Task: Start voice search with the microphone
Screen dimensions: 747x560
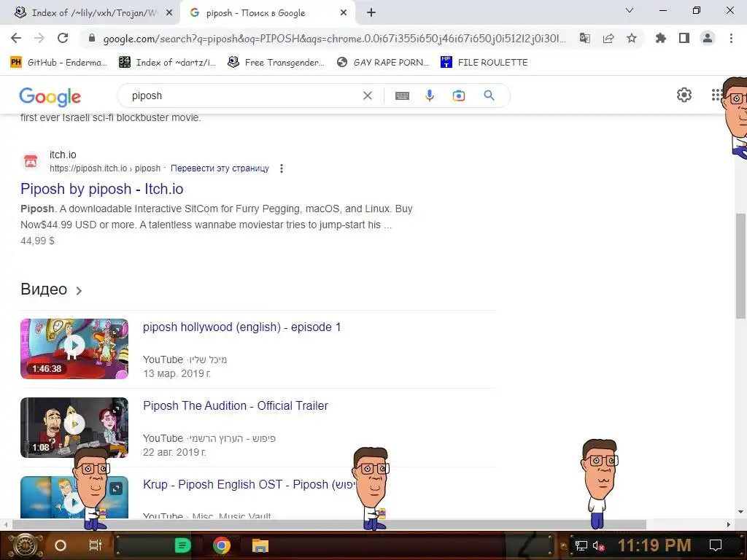Action: coord(430,96)
